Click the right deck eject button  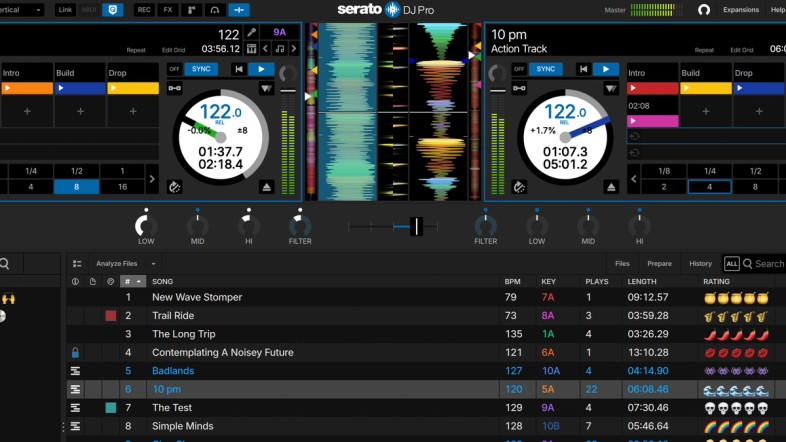click(x=611, y=187)
